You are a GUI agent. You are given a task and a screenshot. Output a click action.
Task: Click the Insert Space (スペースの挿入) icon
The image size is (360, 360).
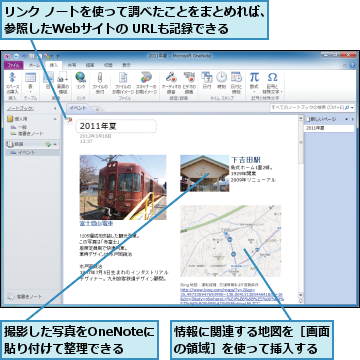(x=12, y=77)
